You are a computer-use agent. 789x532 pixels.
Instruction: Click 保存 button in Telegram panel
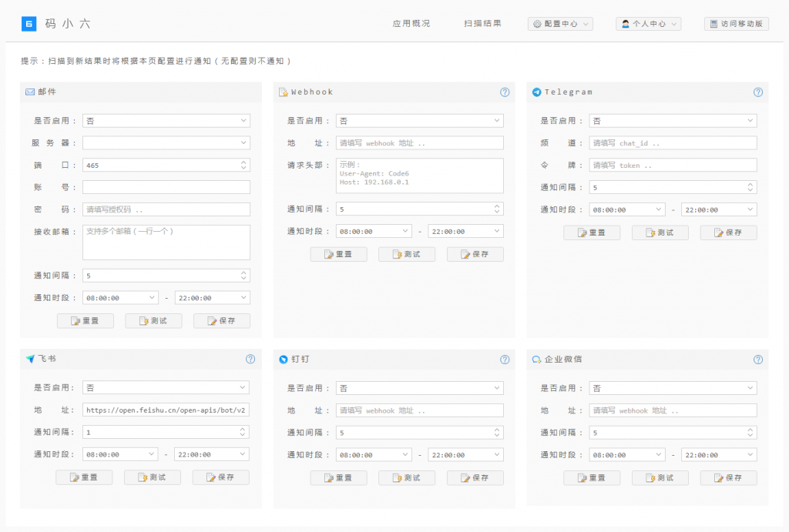(x=729, y=233)
